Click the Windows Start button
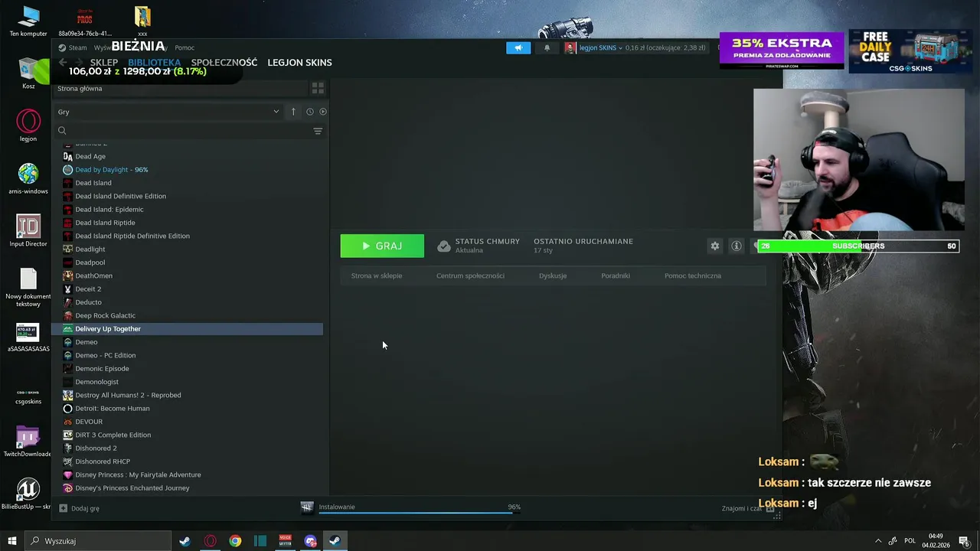This screenshot has height=551, width=980. click(12, 541)
